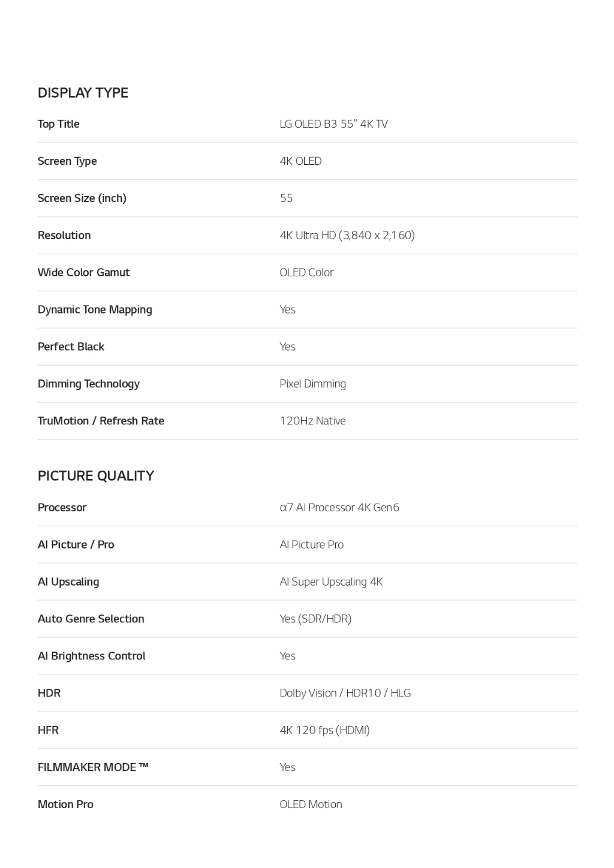The height and width of the screenshot is (868, 614).
Task: Click the AI Brightness Control label
Action: click(x=92, y=656)
